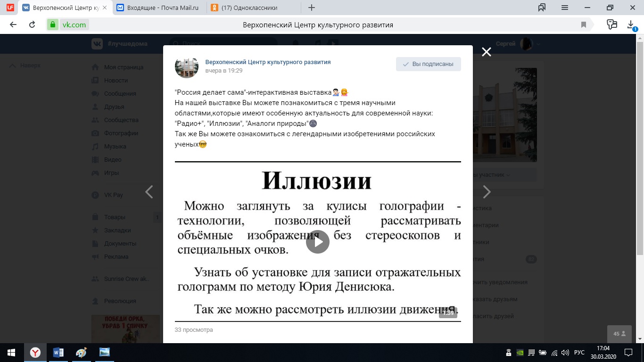Open the 'Sunrise Crew ak..' sidebar community
This screenshot has height=362, width=644.
click(126, 279)
